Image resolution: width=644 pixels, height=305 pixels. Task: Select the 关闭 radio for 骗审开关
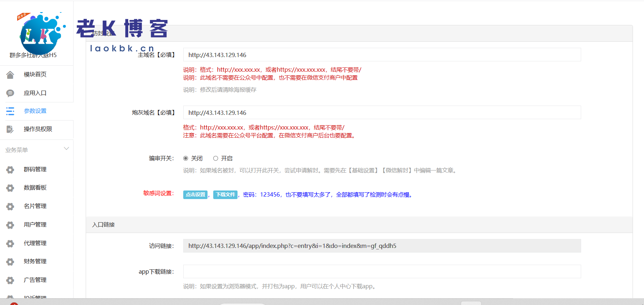tap(186, 158)
